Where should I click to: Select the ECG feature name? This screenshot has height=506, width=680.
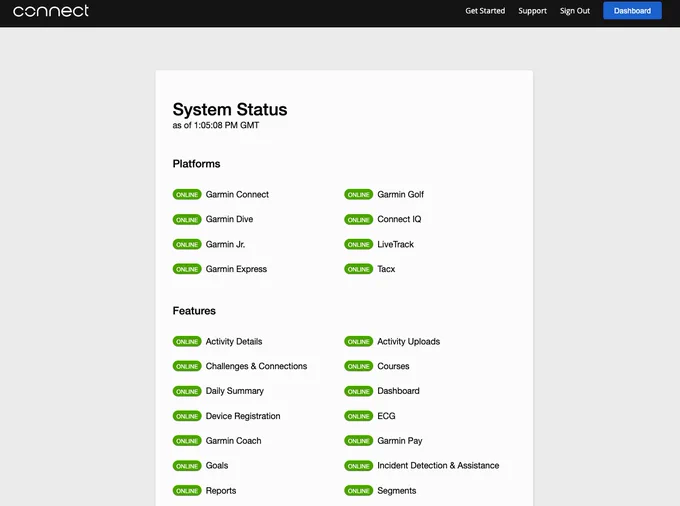pos(386,416)
